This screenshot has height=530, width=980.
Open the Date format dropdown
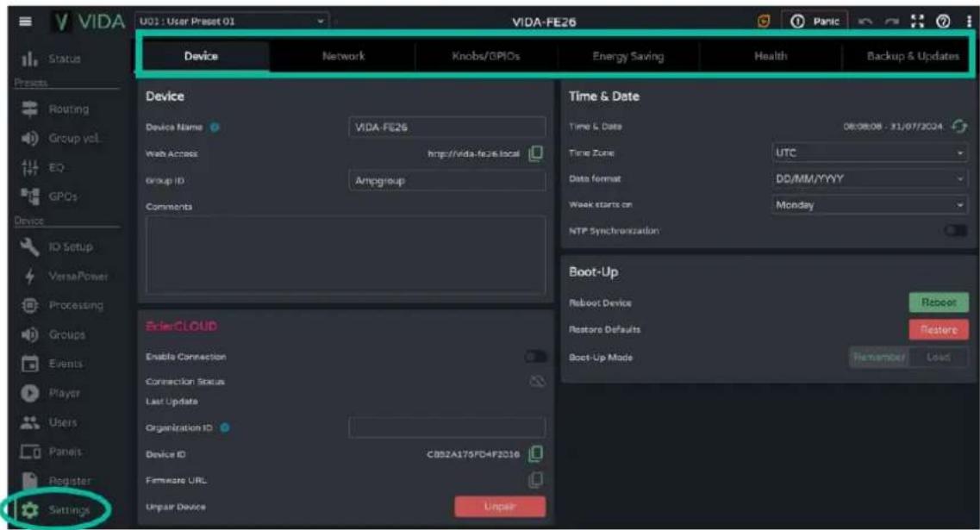click(870, 178)
